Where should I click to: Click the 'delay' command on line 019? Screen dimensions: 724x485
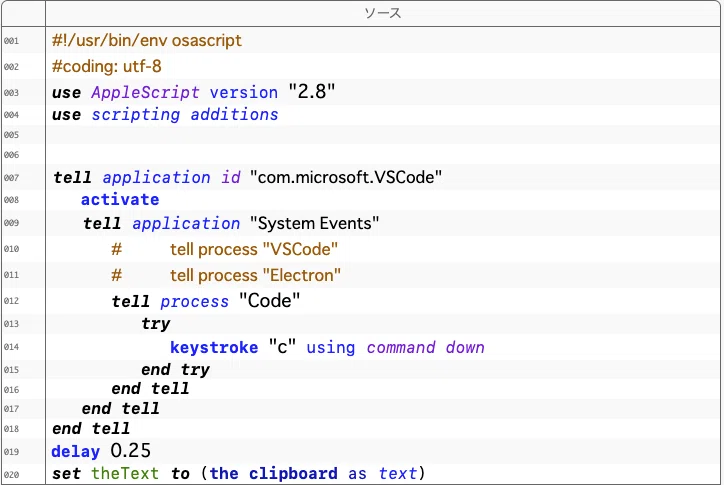click(76, 451)
